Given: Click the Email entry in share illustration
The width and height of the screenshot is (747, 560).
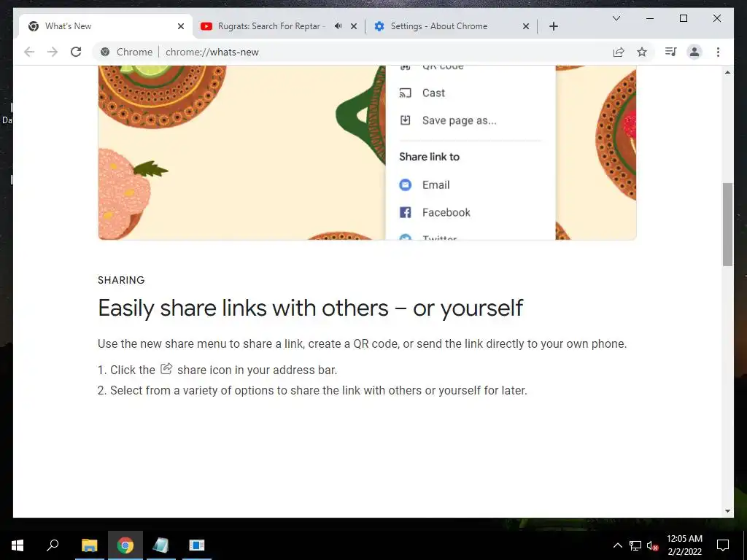Looking at the screenshot, I should 425,184.
